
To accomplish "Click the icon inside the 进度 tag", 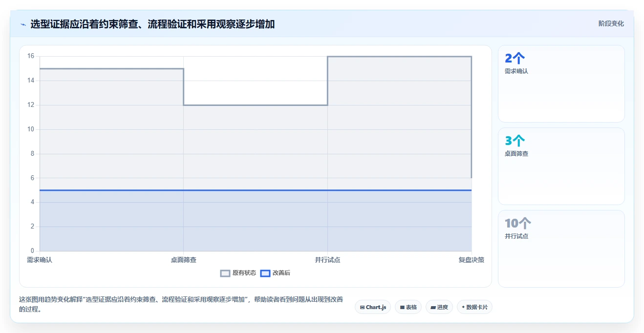I will coord(433,308).
